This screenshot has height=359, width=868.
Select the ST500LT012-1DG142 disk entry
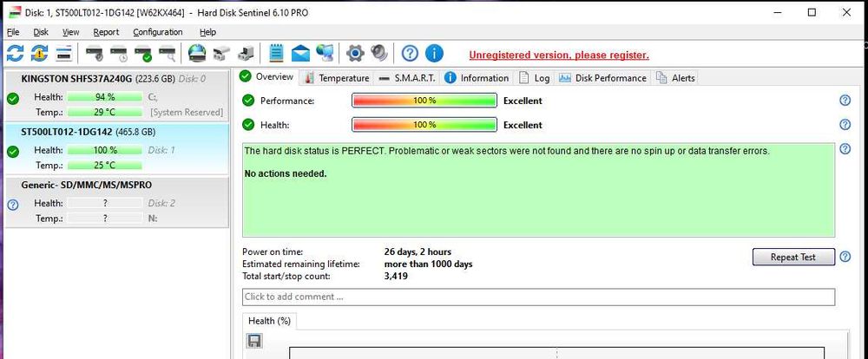click(x=116, y=149)
